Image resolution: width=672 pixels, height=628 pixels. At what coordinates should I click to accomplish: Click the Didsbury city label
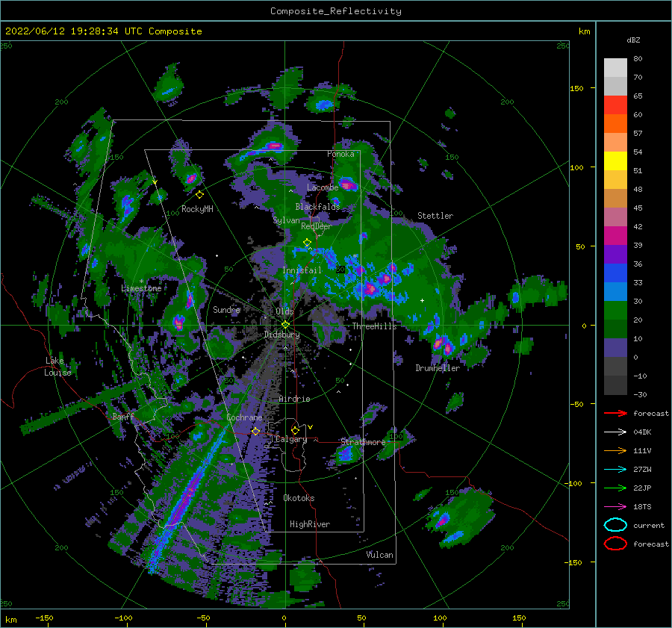click(x=281, y=335)
